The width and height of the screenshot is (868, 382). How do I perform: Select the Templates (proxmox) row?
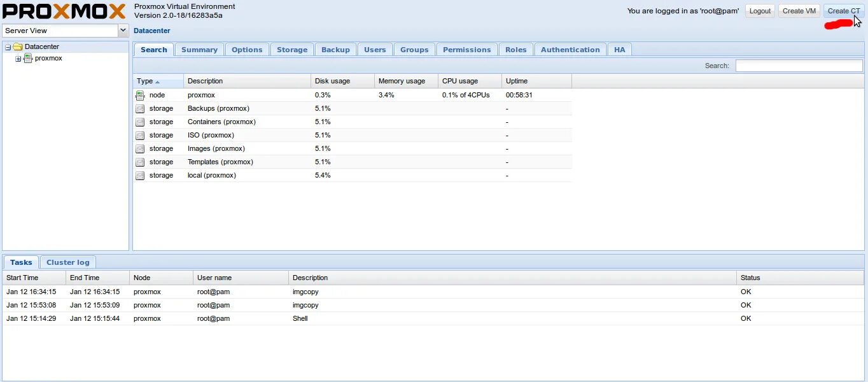pos(353,162)
